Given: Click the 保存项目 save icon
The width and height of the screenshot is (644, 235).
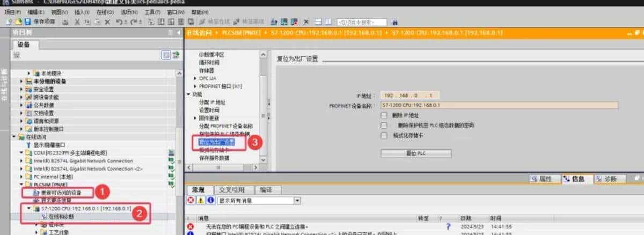Looking at the screenshot, I should point(28,22).
